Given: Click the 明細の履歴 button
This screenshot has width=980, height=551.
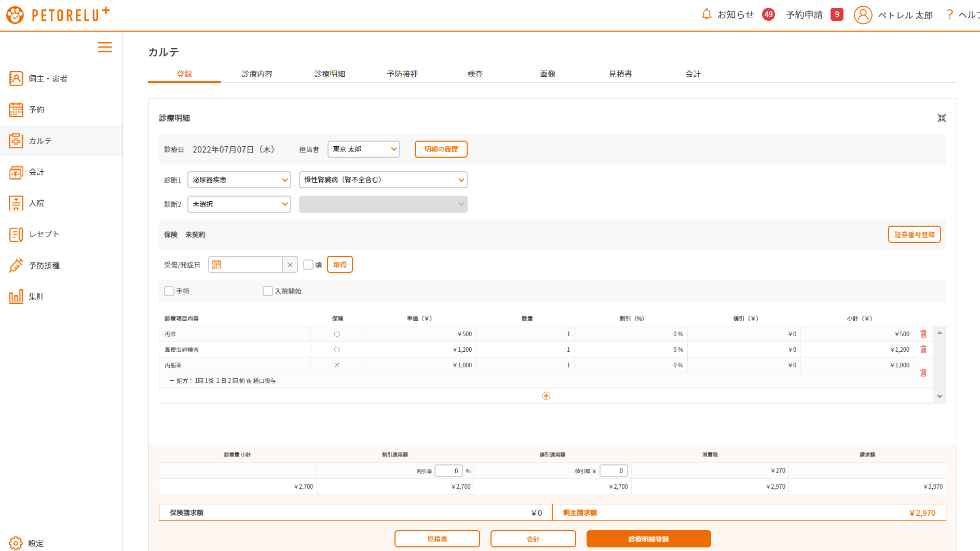Looking at the screenshot, I should pos(441,149).
